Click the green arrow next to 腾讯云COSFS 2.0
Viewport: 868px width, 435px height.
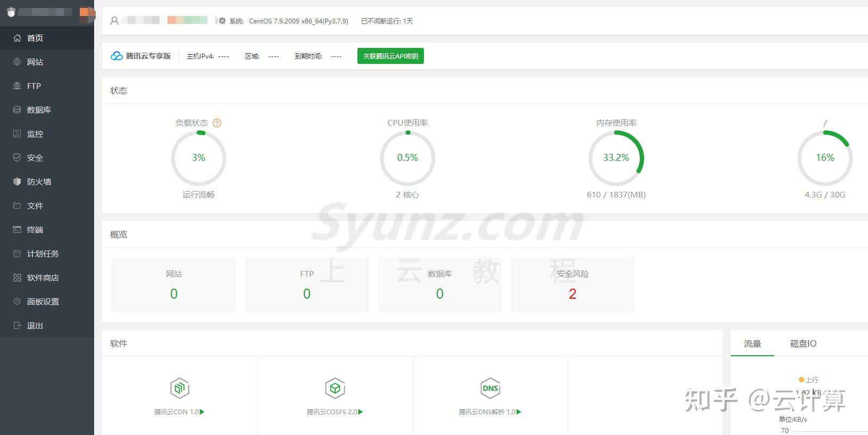[x=361, y=412]
